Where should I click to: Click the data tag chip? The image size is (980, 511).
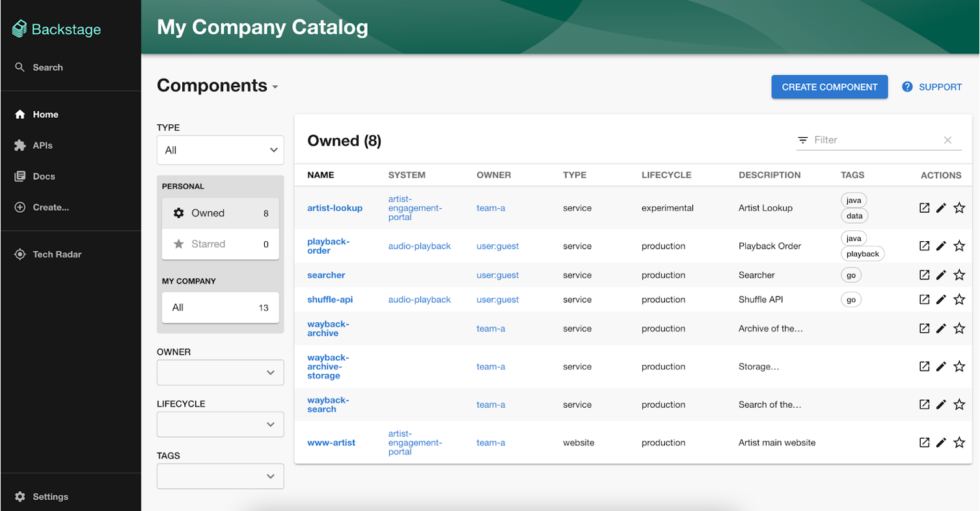point(854,216)
